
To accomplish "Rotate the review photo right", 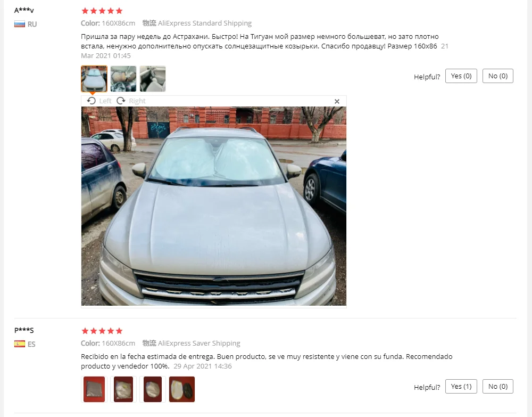I will (x=131, y=101).
